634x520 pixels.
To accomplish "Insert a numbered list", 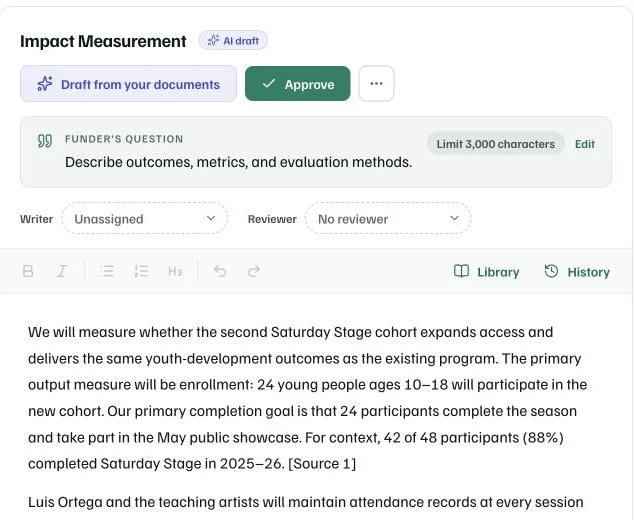I will [141, 271].
